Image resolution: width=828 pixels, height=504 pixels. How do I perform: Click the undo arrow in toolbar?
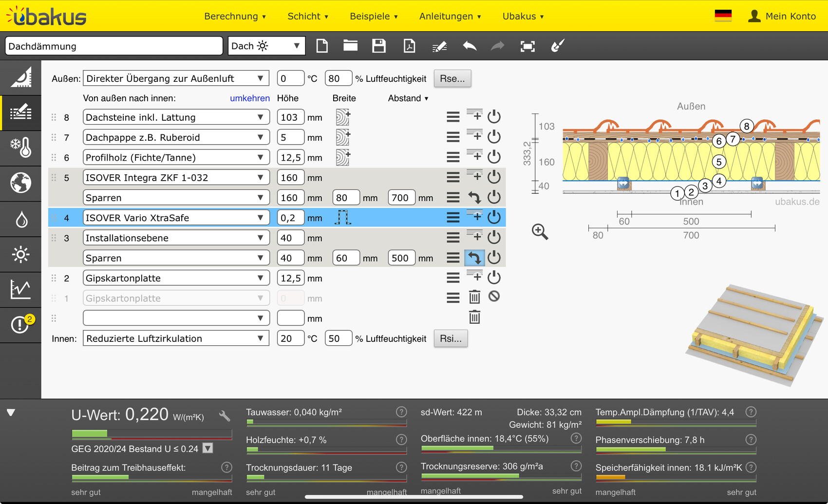pos(470,46)
